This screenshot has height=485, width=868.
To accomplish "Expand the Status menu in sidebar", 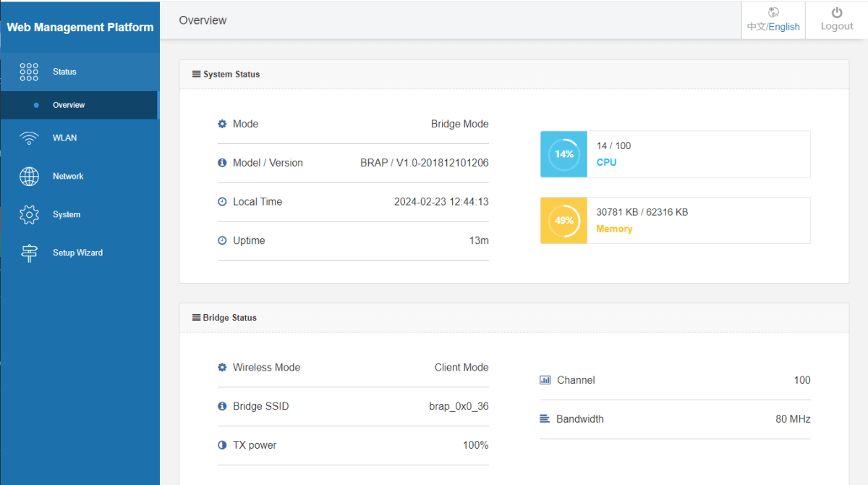I will tap(64, 72).
